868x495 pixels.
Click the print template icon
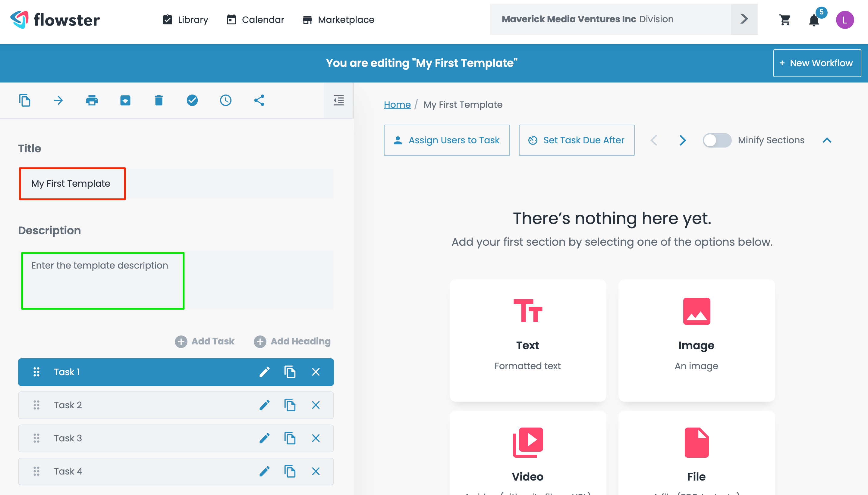point(92,100)
